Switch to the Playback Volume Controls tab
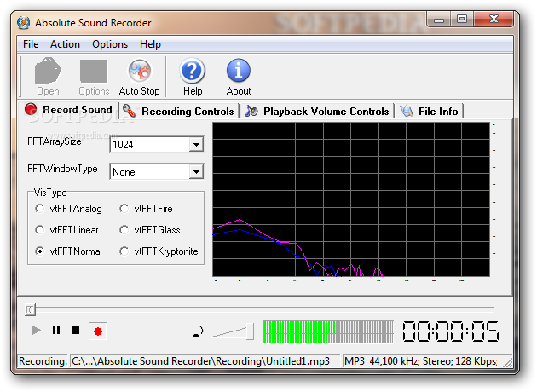537x392 pixels. (317, 112)
